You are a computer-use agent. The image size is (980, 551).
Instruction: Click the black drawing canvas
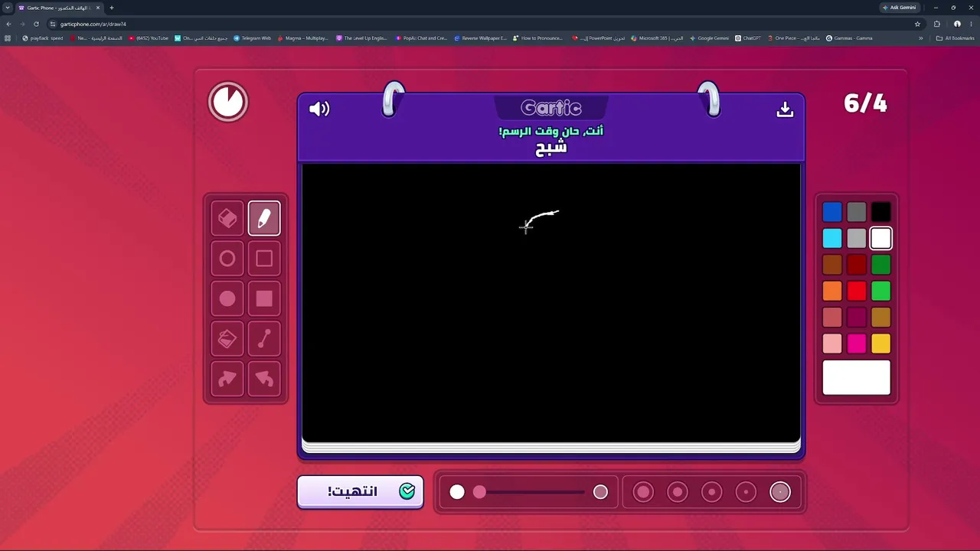[x=551, y=302]
